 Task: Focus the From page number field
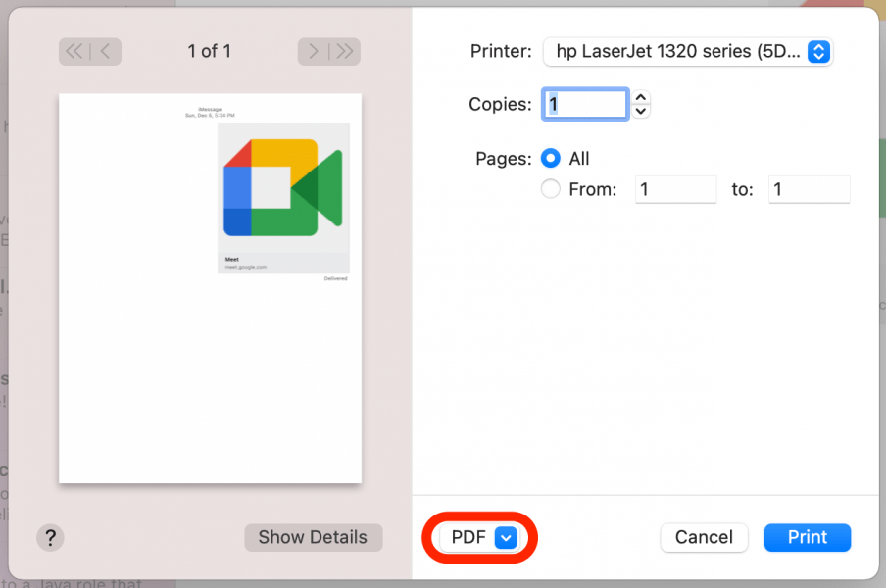pyautogui.click(x=675, y=190)
